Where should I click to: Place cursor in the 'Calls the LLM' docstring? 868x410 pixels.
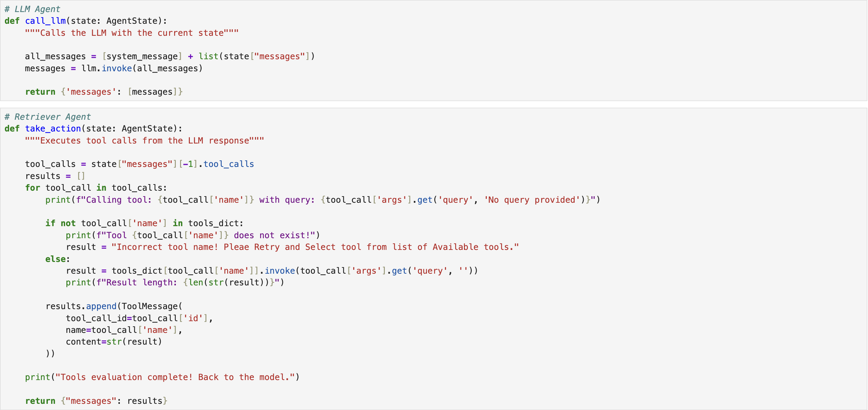pos(132,33)
